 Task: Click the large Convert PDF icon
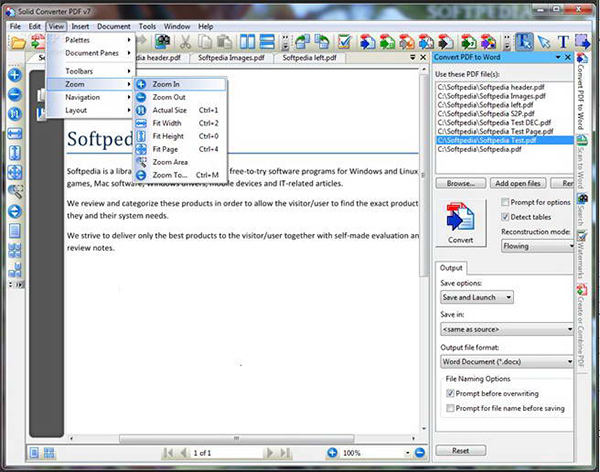coord(460,222)
